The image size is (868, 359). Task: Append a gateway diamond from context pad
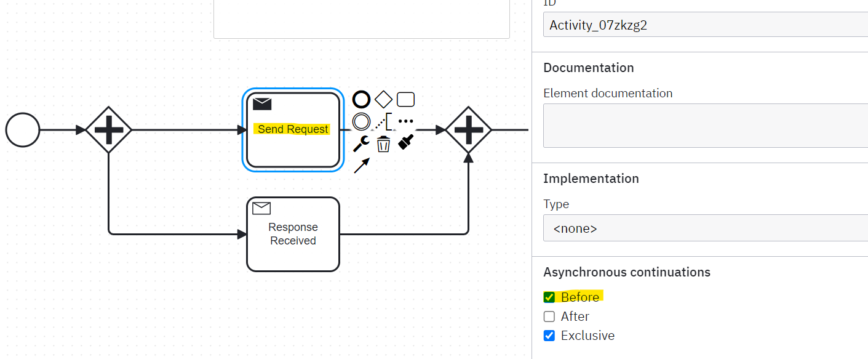(x=383, y=99)
